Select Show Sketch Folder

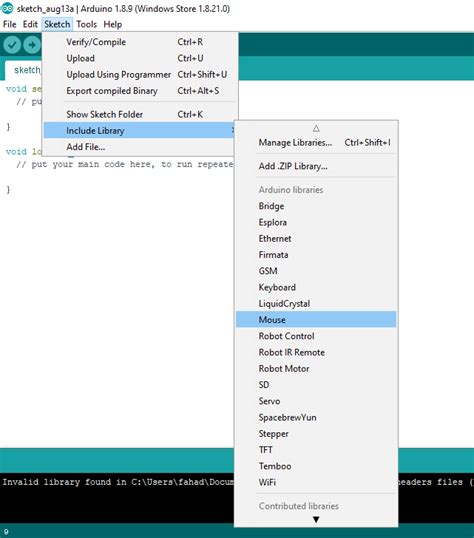coord(140,114)
